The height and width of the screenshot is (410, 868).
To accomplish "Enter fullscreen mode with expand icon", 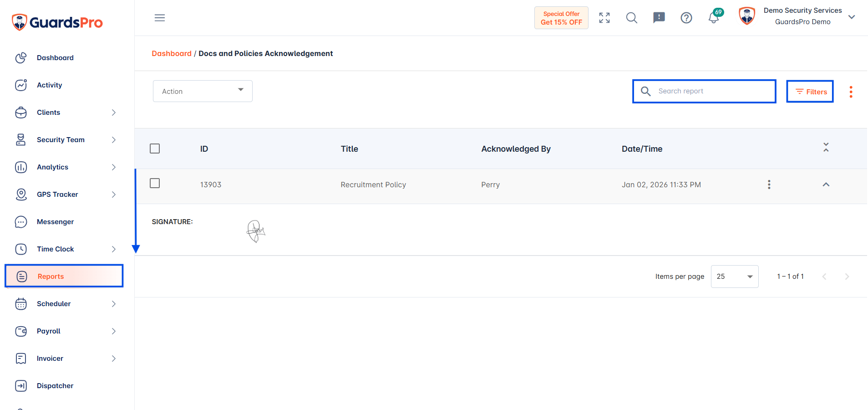I will tap(604, 18).
